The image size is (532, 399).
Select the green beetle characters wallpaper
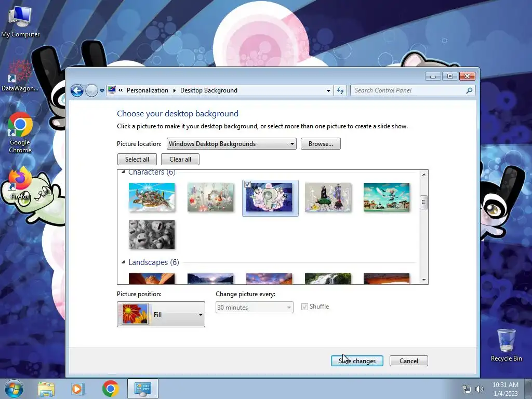pyautogui.click(x=328, y=197)
